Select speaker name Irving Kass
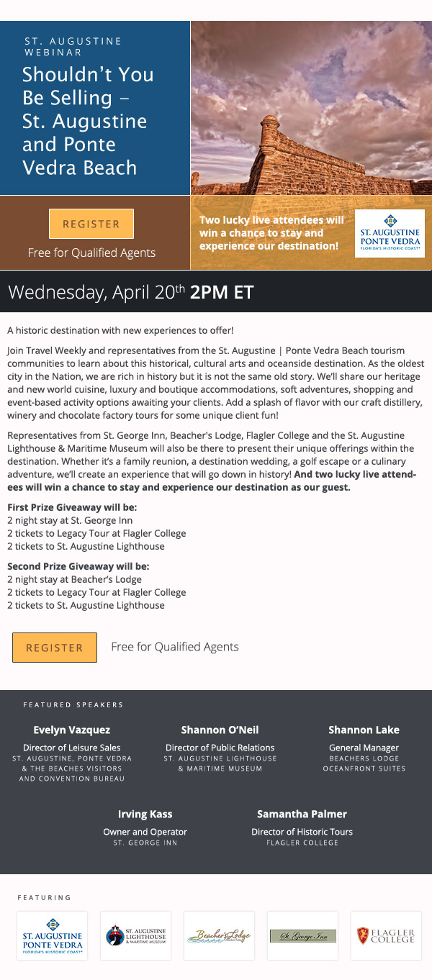The image size is (432, 980). (x=145, y=814)
